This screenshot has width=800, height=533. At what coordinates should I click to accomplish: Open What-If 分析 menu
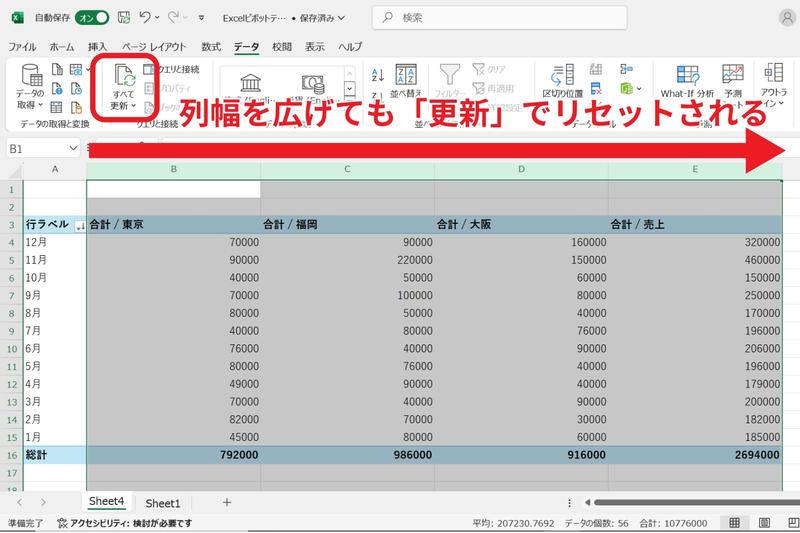(x=687, y=81)
